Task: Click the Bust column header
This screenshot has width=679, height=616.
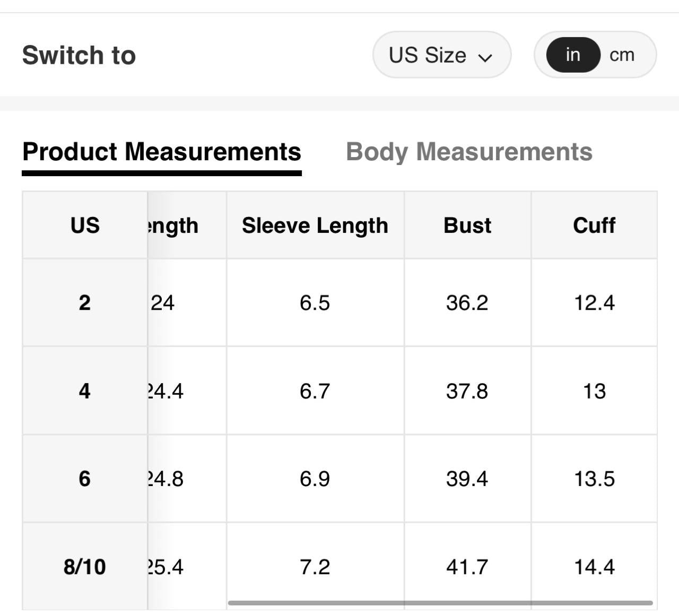Action: pyautogui.click(x=467, y=225)
